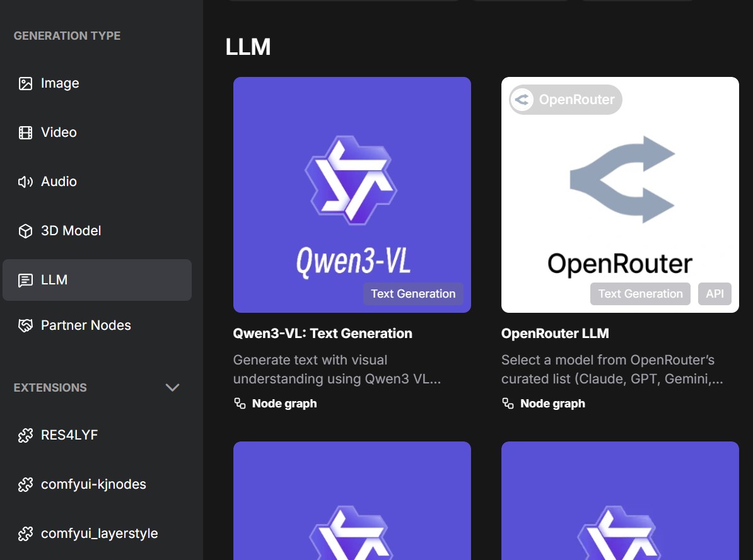Open the OpenRouter template thumbnail
This screenshot has width=753, height=560.
click(620, 194)
